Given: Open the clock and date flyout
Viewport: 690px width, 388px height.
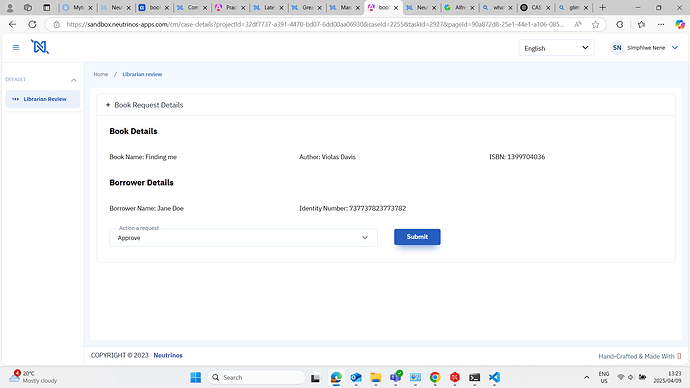Looking at the screenshot, I should tap(668, 377).
